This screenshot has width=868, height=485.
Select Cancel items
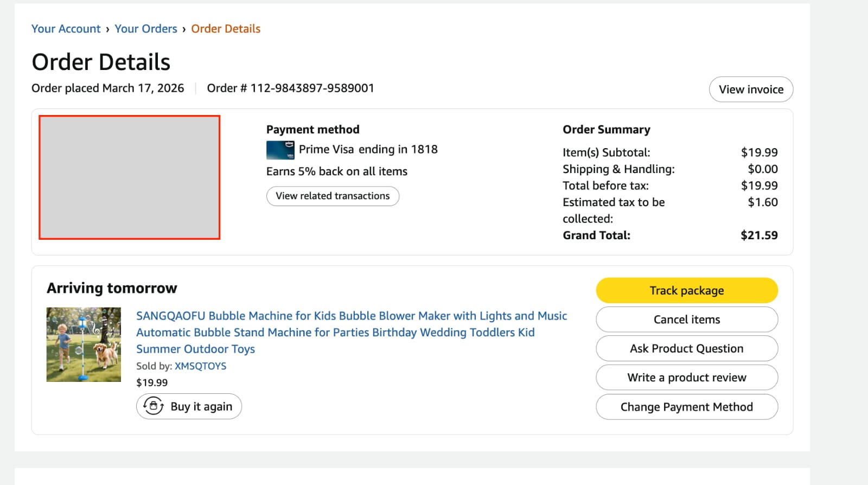pos(686,320)
